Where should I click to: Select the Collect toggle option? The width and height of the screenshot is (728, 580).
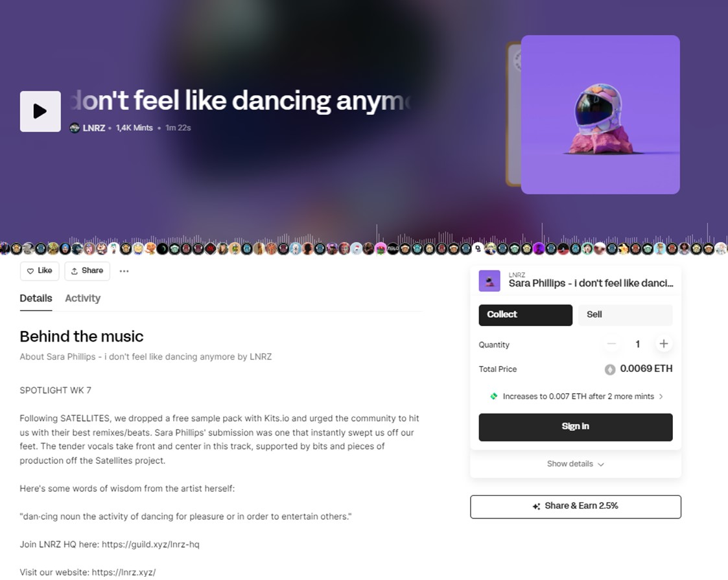click(x=526, y=315)
